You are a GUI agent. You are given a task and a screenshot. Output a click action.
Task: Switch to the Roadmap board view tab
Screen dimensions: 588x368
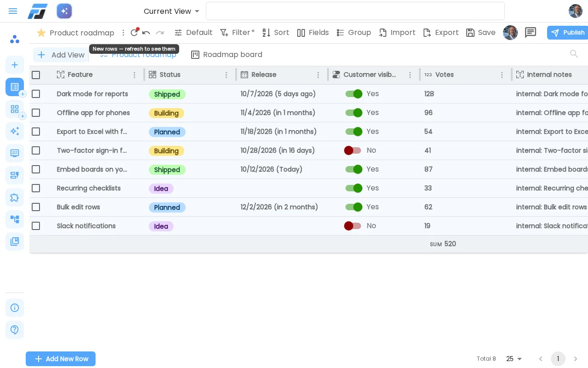[x=226, y=55]
